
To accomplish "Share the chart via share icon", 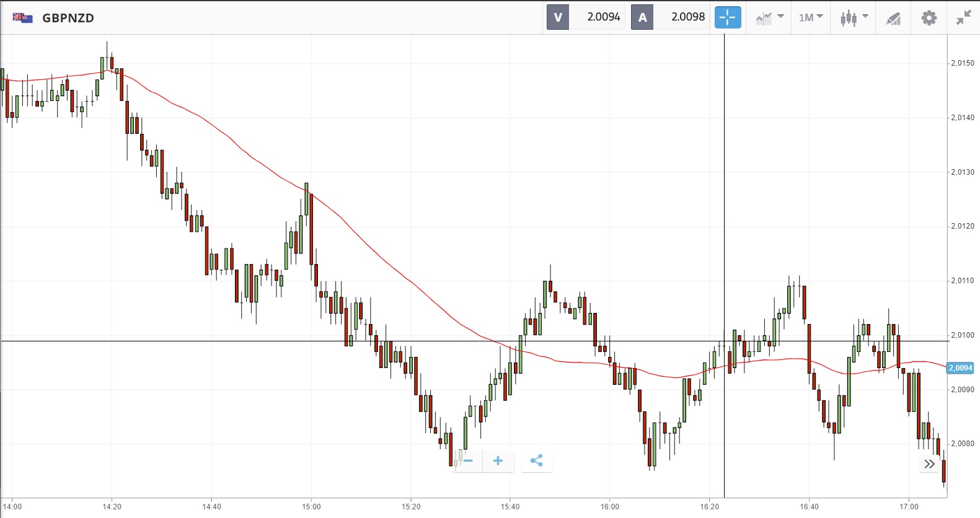I will [536, 460].
